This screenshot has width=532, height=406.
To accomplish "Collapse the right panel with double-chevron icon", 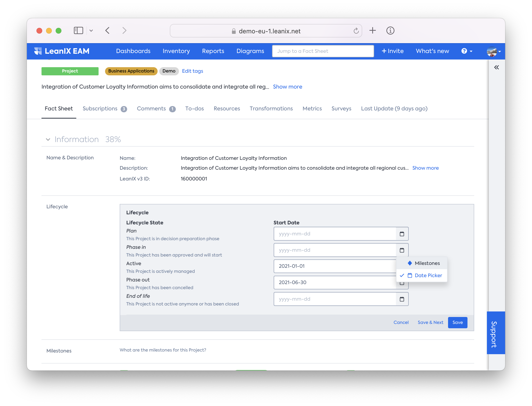I will (x=496, y=67).
